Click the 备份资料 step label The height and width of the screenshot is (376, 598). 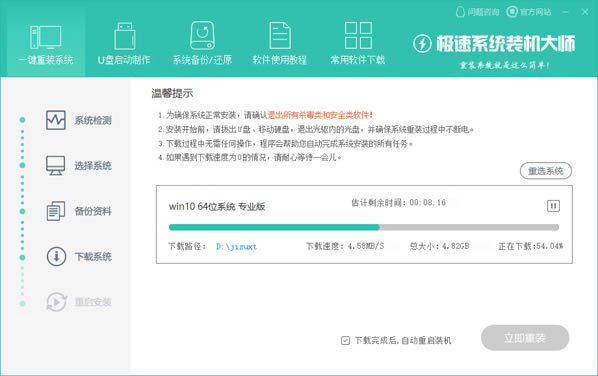coord(93,211)
